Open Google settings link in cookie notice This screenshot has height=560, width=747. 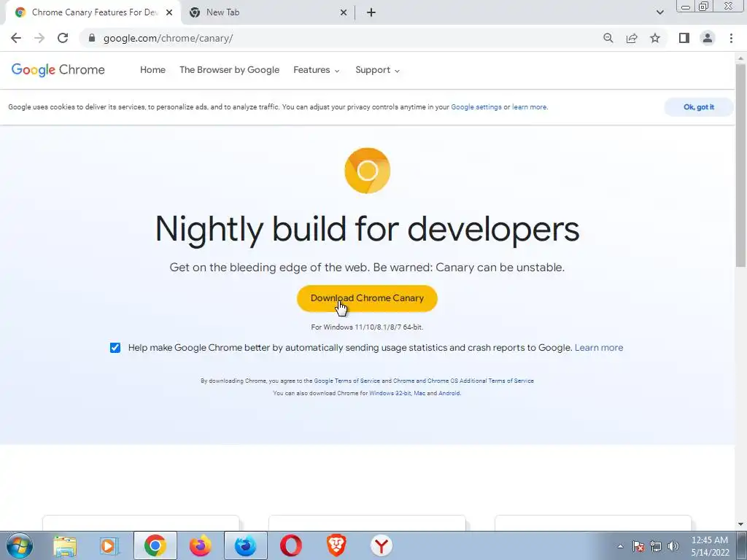tap(476, 107)
